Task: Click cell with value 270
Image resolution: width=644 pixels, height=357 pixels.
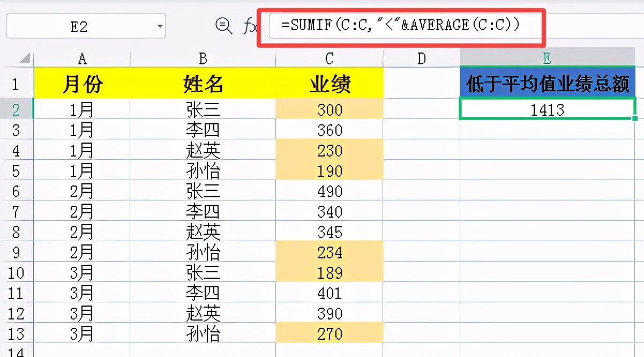Action: [x=330, y=333]
